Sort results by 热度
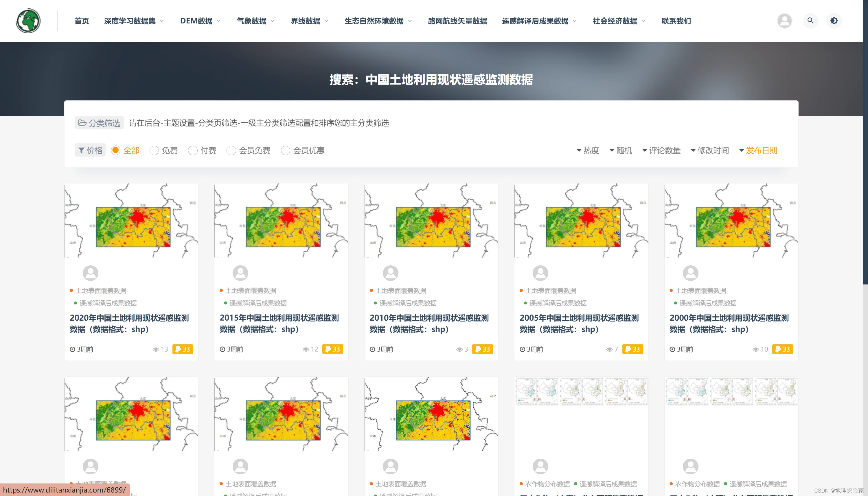Viewport: 868px width, 496px height. point(588,150)
